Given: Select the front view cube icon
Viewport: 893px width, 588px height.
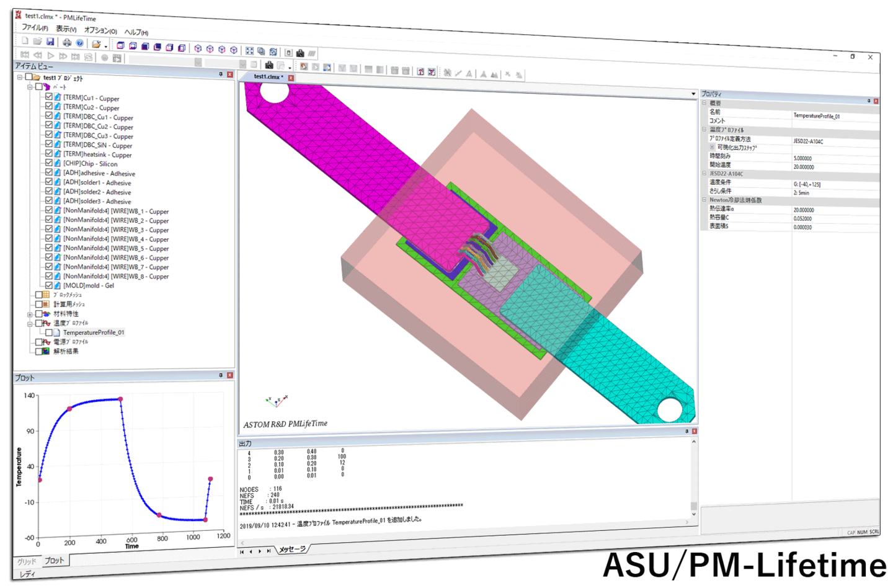Looking at the screenshot, I should click(120, 45).
